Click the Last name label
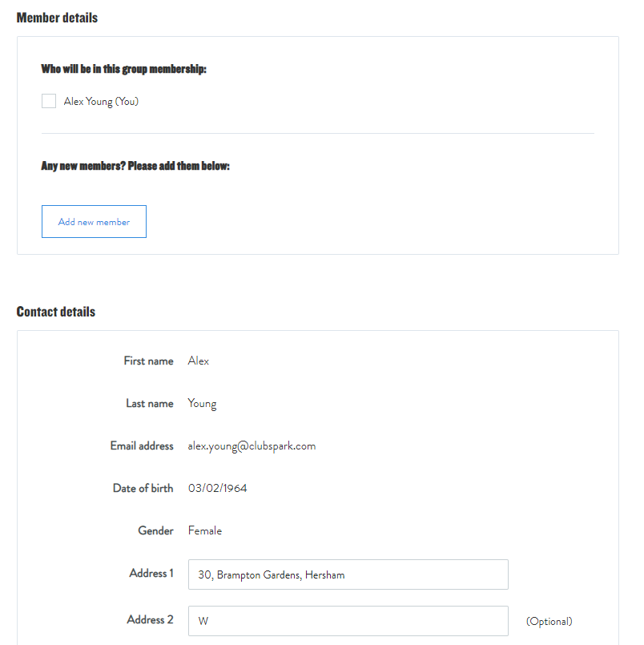 pos(150,404)
